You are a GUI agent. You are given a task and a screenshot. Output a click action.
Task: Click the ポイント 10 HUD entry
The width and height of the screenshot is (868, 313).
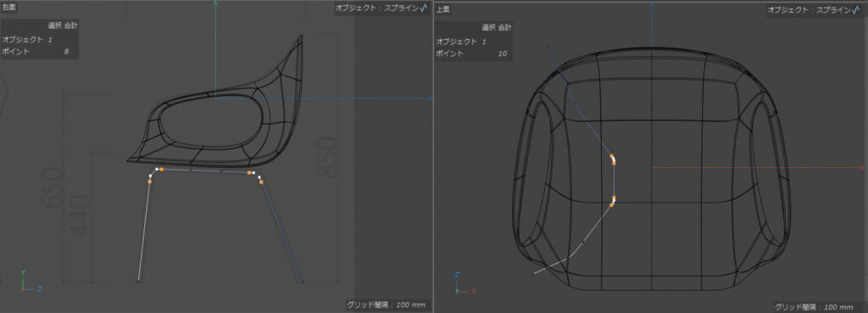point(471,53)
